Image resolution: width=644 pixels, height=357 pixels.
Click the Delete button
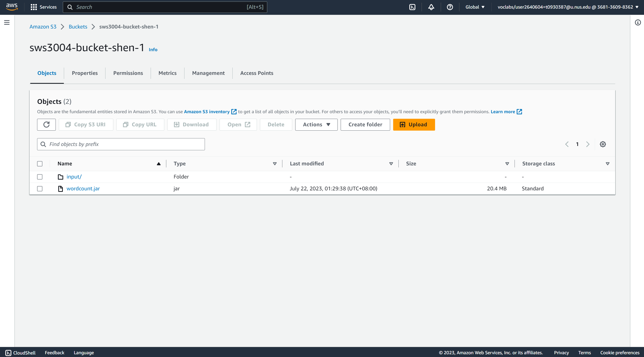[276, 125]
